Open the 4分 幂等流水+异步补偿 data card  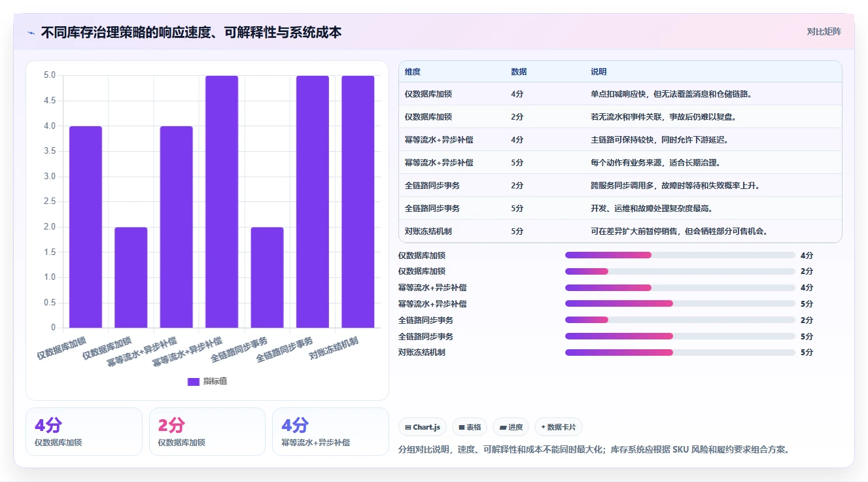330,432
